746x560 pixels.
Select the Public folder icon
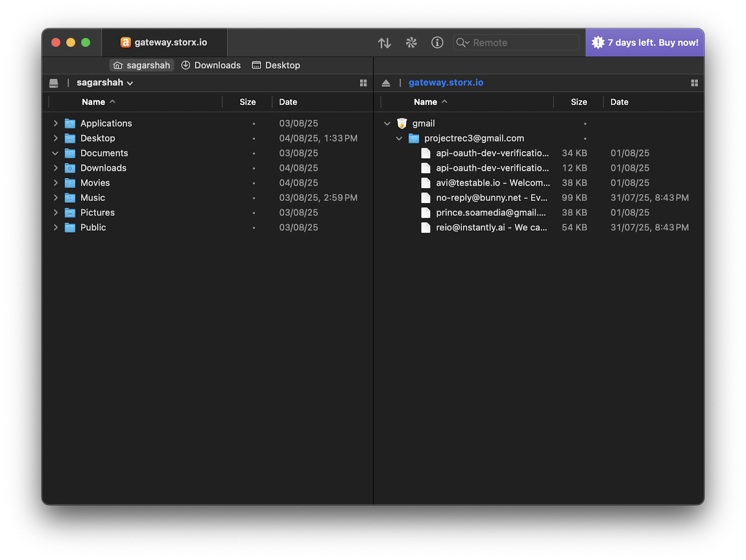pos(70,228)
